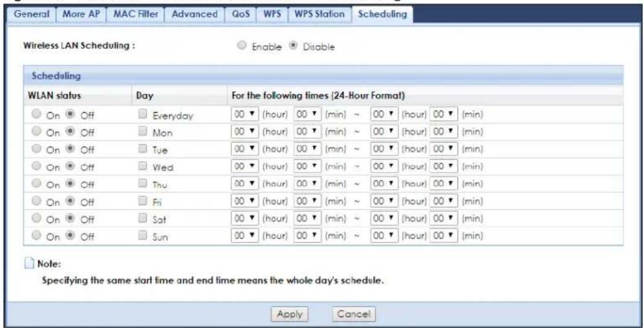This screenshot has width=644, height=328.
Task: Open Everyday end hour dropdown
Action: 384,115
